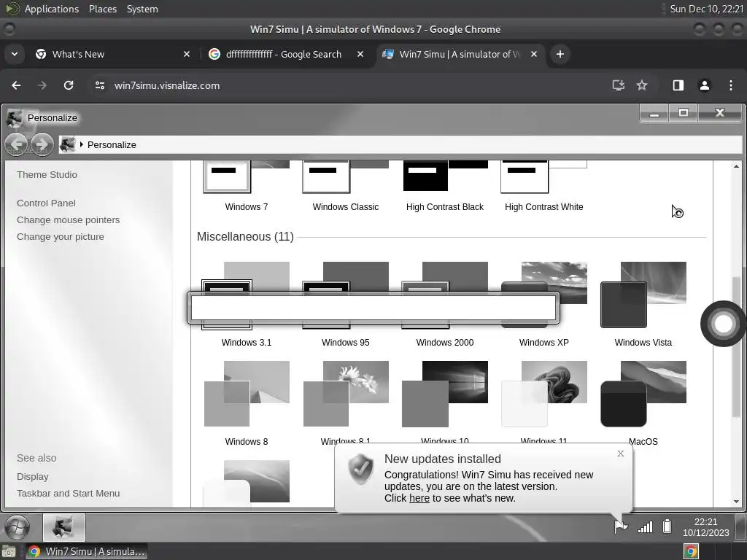The width and height of the screenshot is (747, 560).
Task: Click the Personalize breadcrumb arrow
Action: click(x=82, y=144)
